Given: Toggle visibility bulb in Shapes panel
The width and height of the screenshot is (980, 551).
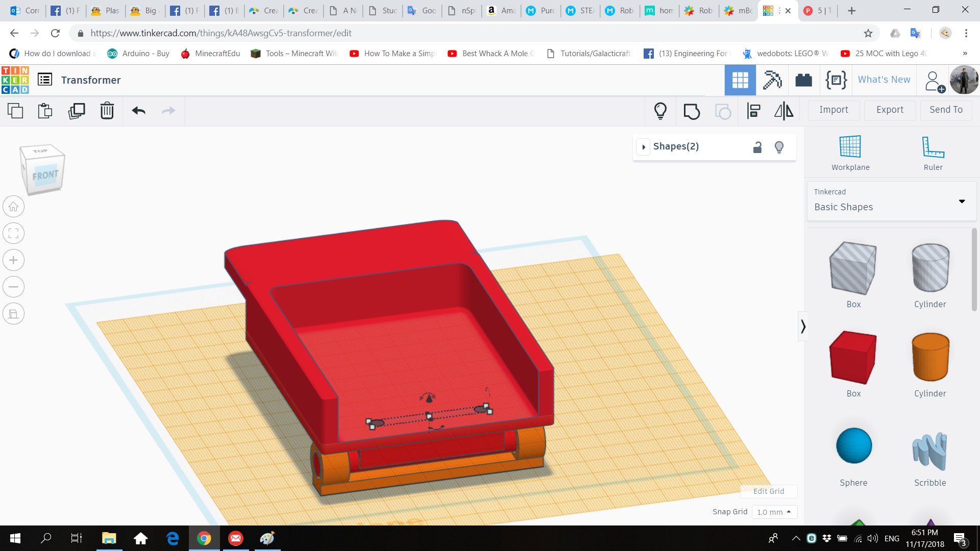Looking at the screenshot, I should [779, 147].
